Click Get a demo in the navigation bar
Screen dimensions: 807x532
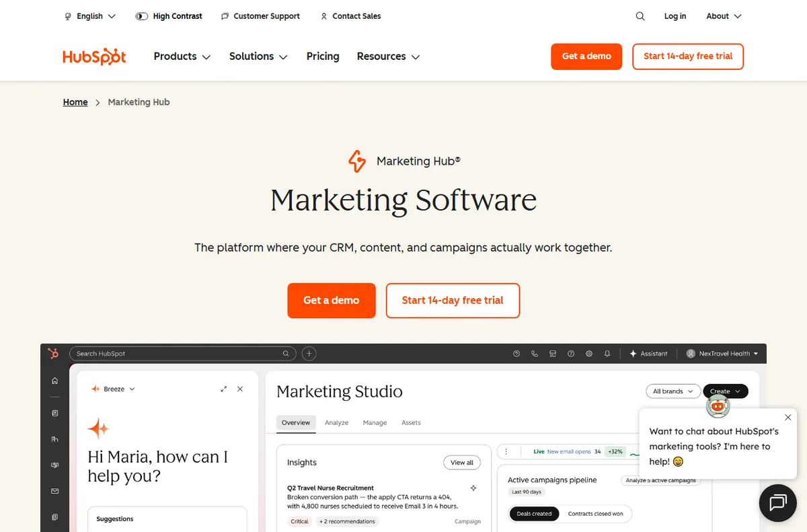click(x=586, y=56)
